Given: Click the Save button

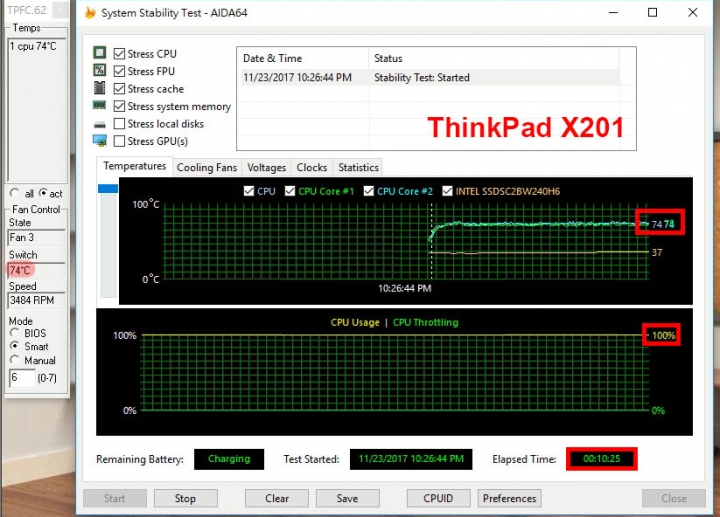Looking at the screenshot, I should pos(348,498).
